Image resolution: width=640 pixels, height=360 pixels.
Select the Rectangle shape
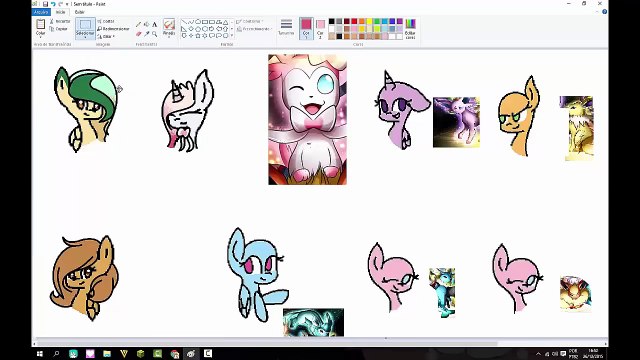point(205,22)
